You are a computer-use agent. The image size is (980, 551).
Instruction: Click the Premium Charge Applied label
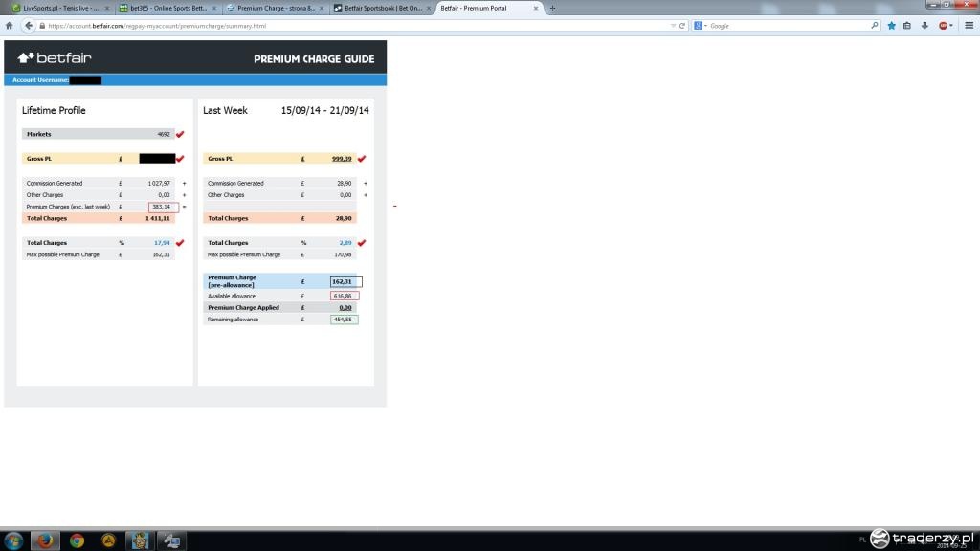[x=243, y=307]
